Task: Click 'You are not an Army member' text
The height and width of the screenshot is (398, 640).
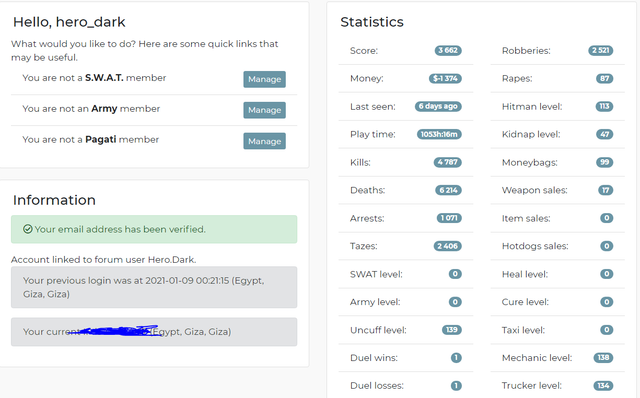Action: tap(91, 109)
